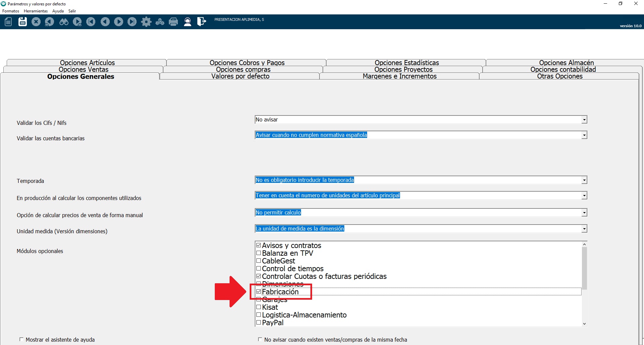Click the exit door icon
The width and height of the screenshot is (644, 345).
(201, 22)
